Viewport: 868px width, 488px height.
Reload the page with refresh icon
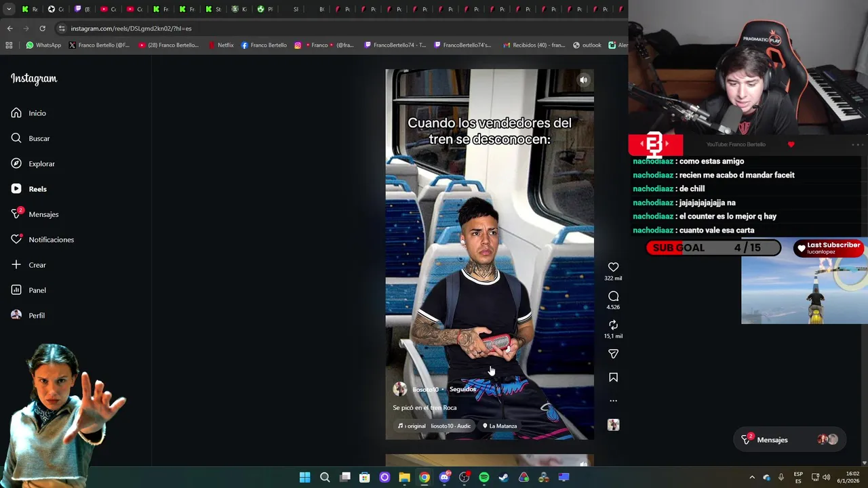[x=42, y=28]
